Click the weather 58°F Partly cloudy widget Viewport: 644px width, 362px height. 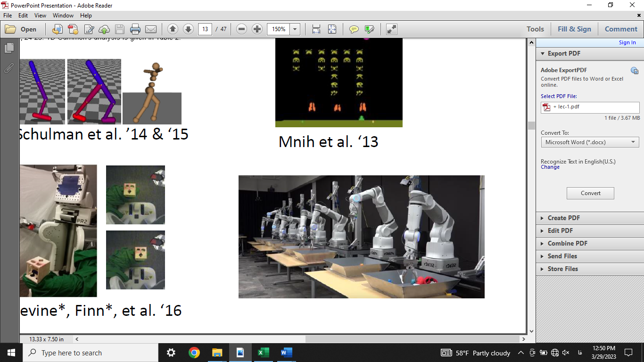(476, 353)
